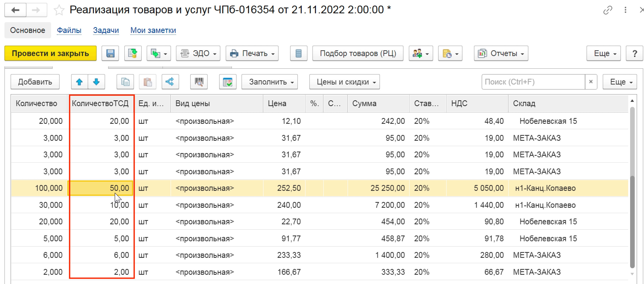The width and height of the screenshot is (644, 284).
Task: Copy link to document via chain icon
Action: click(x=608, y=10)
